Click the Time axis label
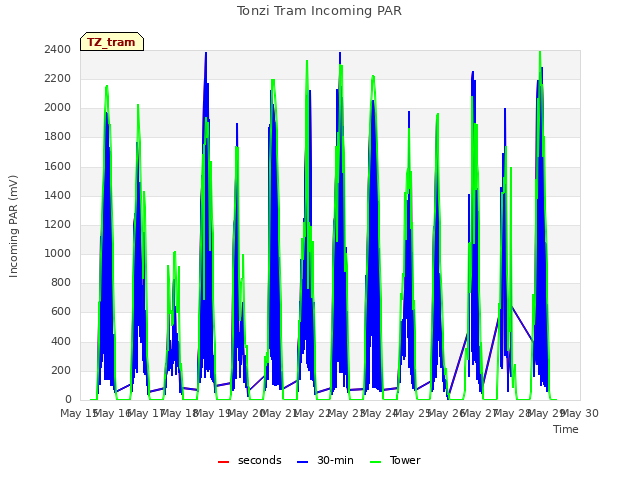 click(566, 429)
